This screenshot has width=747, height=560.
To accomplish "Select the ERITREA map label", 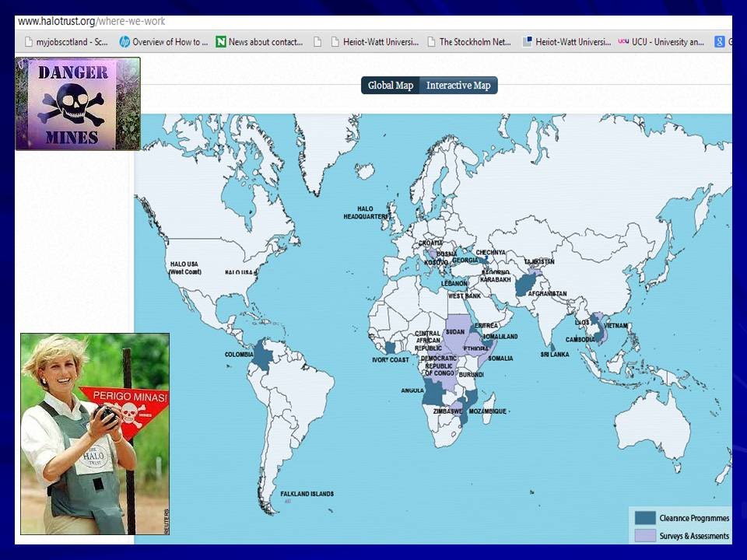I will 486,326.
